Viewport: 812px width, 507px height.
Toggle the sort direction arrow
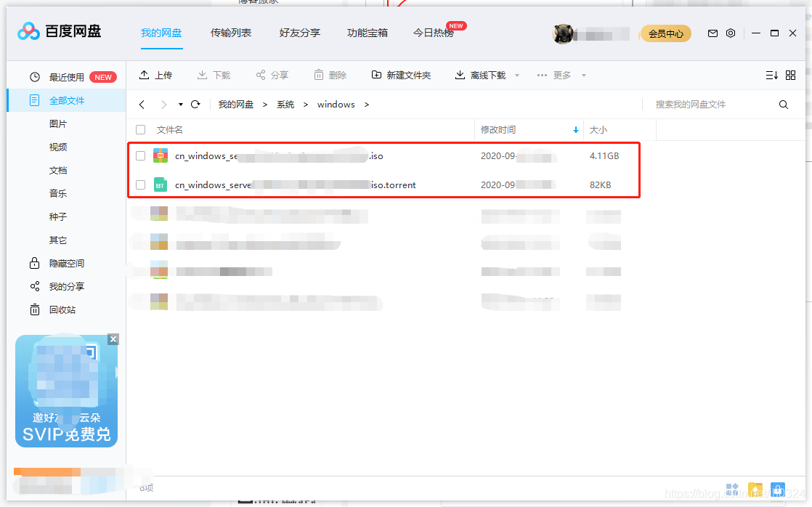576,130
